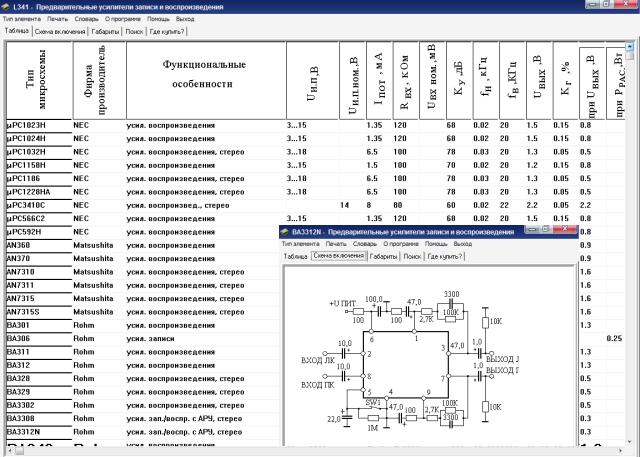
Task: Select the µPC1186 row
Action: click(315, 179)
